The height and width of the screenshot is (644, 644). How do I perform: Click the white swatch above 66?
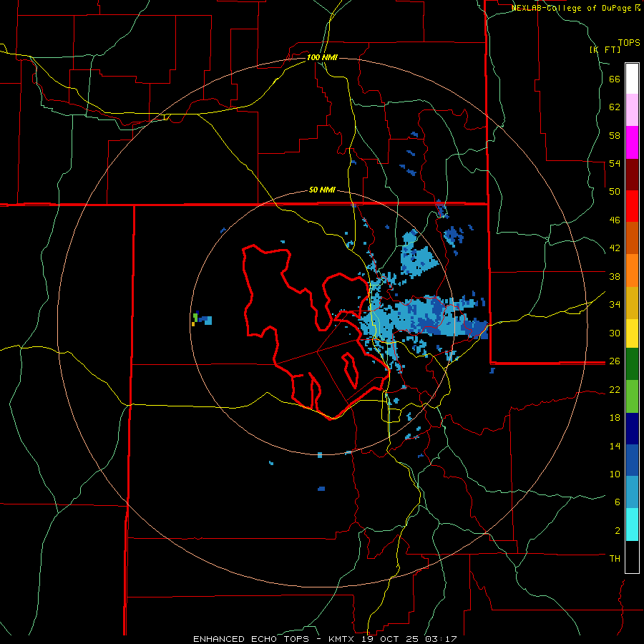[632, 79]
